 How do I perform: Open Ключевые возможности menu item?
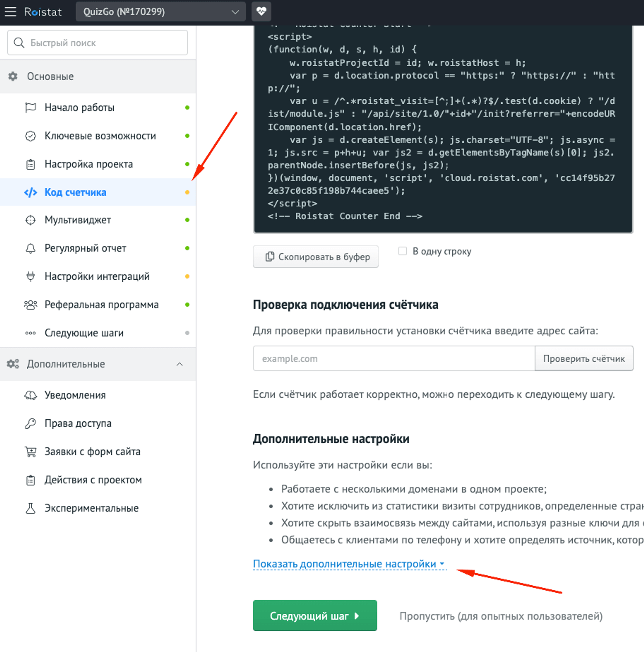(x=100, y=136)
